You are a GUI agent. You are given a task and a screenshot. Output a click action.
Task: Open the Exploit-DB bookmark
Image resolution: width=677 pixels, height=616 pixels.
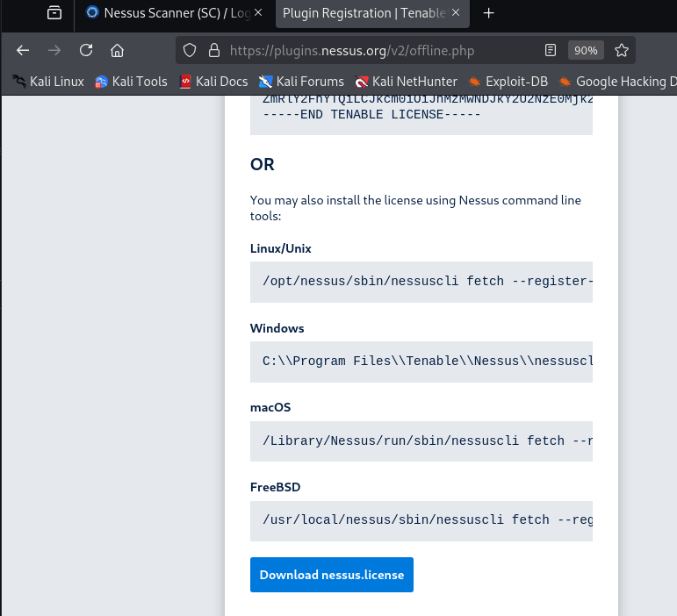[x=509, y=82]
